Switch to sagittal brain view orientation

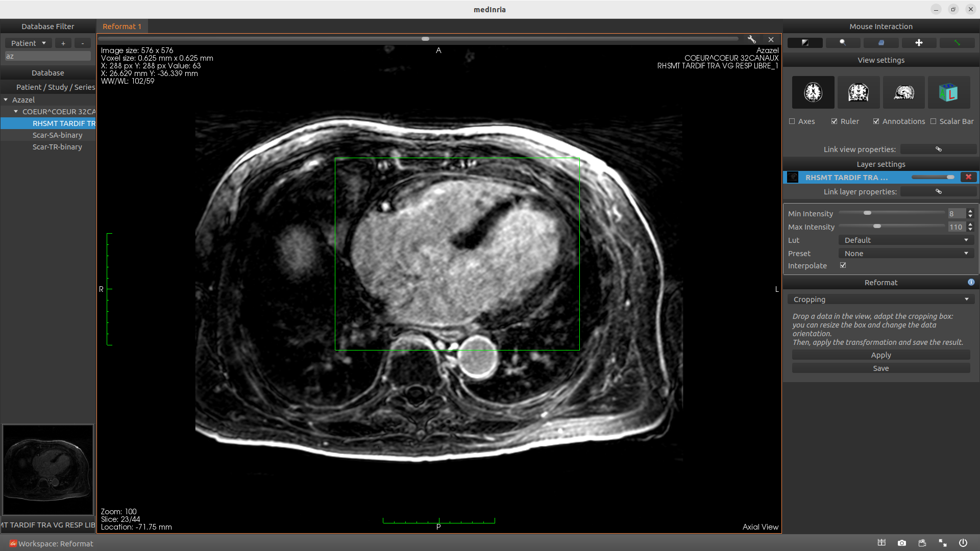click(x=904, y=92)
